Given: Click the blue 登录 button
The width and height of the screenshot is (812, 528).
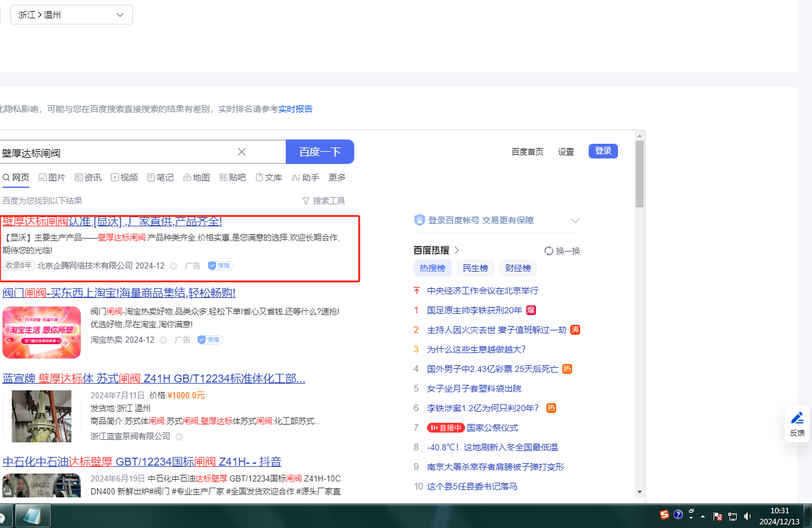Looking at the screenshot, I should click(x=603, y=151).
